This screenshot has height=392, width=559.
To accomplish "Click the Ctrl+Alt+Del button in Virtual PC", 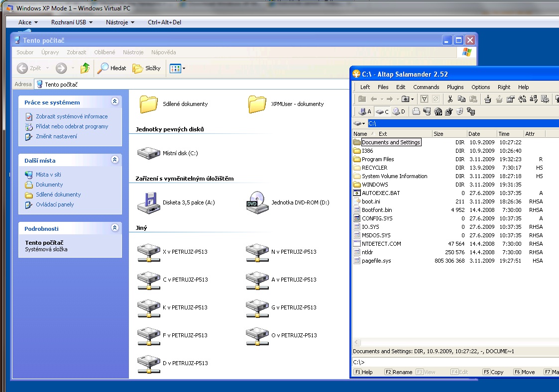I will click(x=164, y=22).
